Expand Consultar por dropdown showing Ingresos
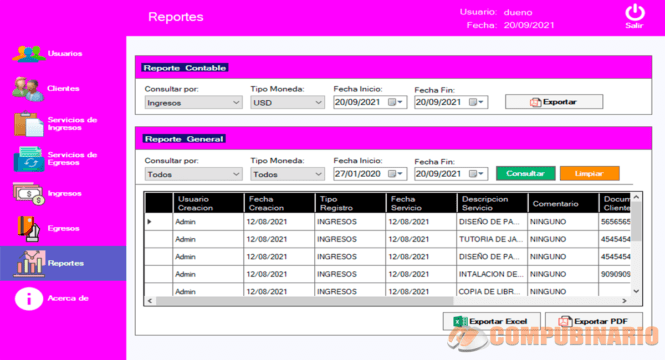The width and height of the screenshot is (665, 360). (x=193, y=103)
